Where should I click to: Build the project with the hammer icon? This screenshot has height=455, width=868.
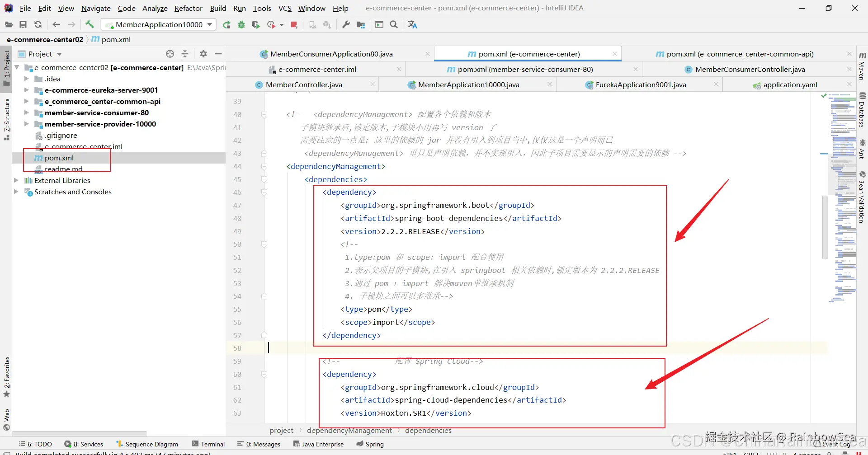click(x=90, y=24)
